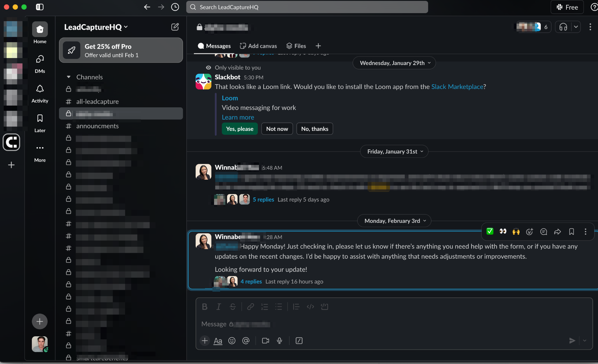React with the green checkmark emoji

point(490,232)
